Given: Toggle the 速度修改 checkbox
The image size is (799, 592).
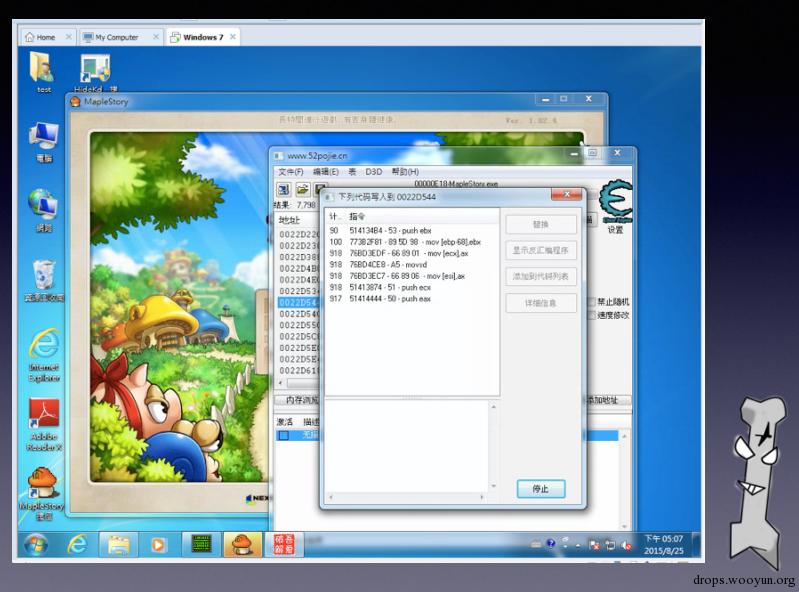Looking at the screenshot, I should 592,315.
